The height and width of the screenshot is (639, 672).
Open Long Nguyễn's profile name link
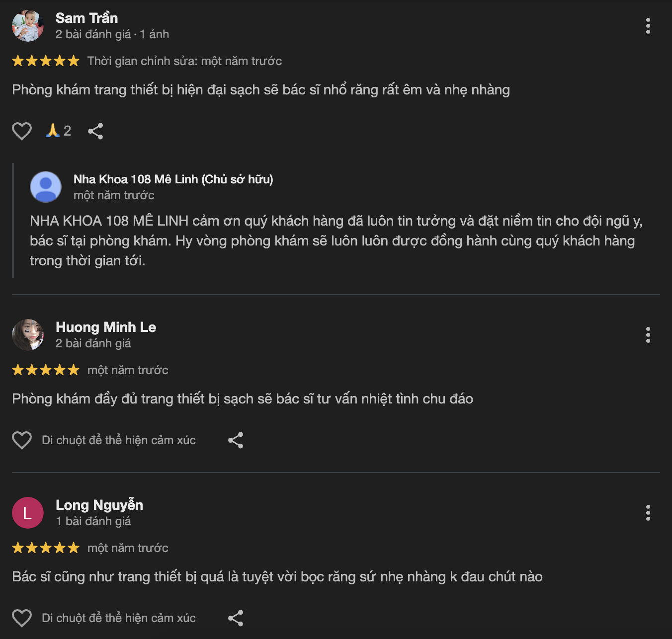[99, 505]
